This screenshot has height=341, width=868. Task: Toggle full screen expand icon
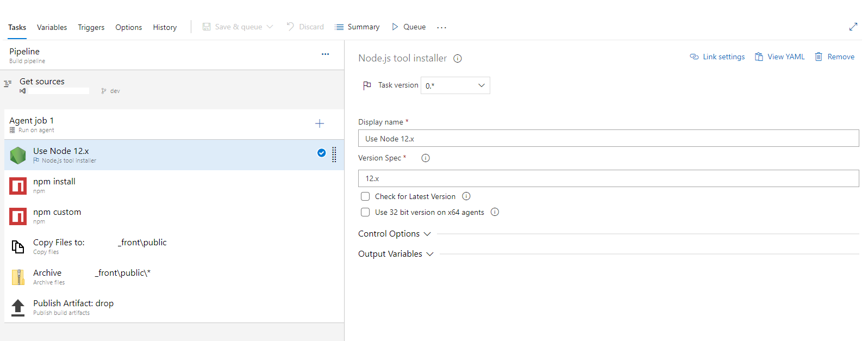coord(853,27)
